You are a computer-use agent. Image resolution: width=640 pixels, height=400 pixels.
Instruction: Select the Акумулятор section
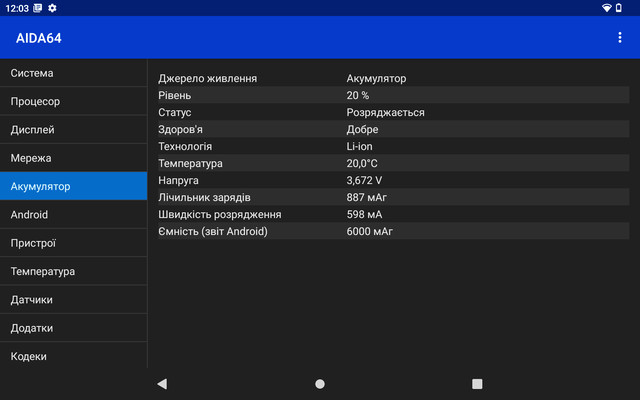point(73,186)
